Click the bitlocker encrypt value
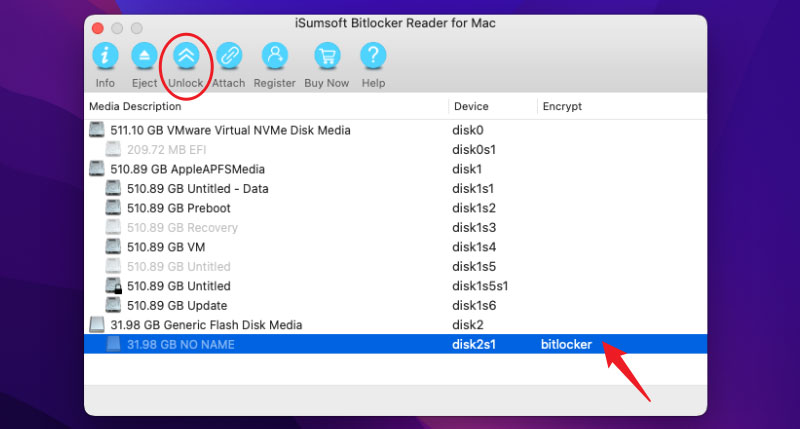Viewport: 800px width, 429px height. click(x=566, y=344)
